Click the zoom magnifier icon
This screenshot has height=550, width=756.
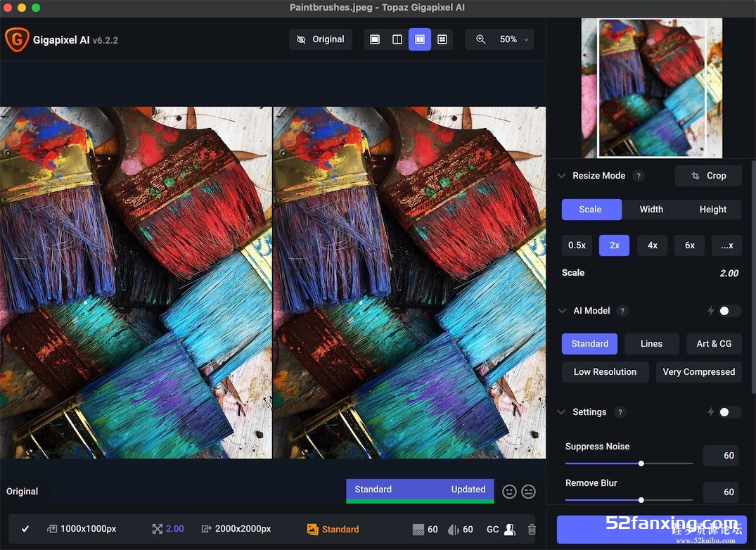(481, 39)
